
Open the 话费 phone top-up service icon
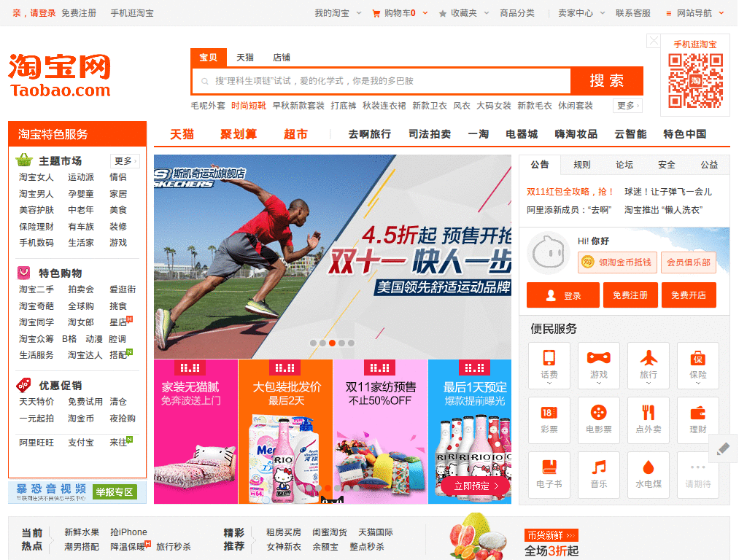coord(549,365)
